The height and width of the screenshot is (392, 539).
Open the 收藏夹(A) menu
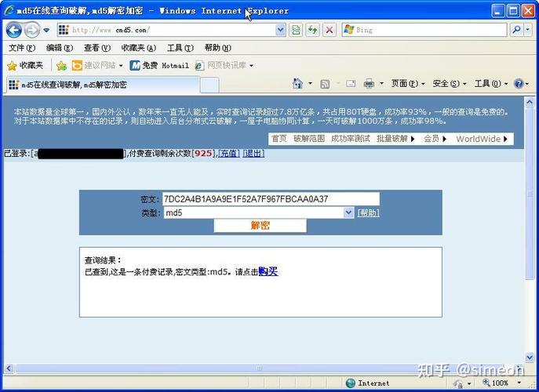pos(139,48)
